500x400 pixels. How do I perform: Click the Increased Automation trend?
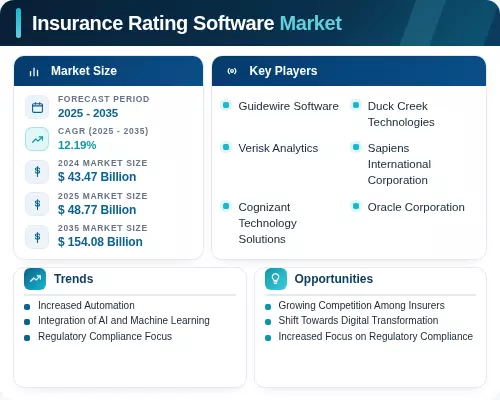(x=86, y=305)
